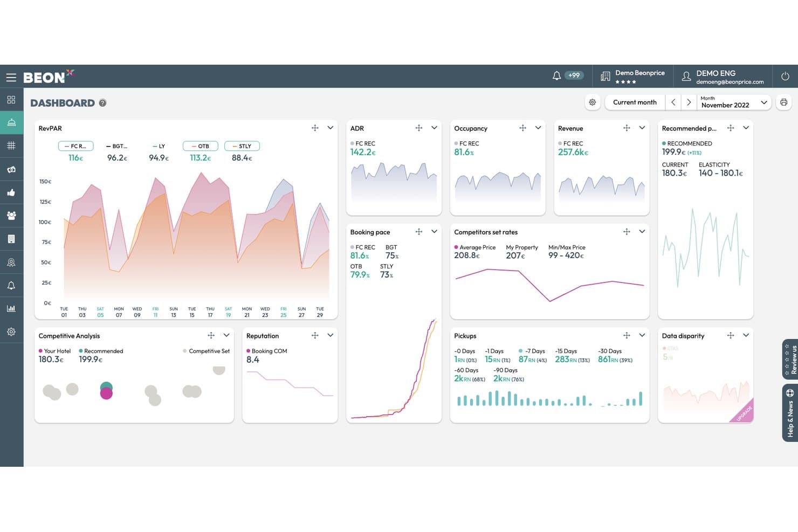Screen dimensions: 798x532
Task: Toggle the OTB series in RevPAR chart
Action: 200,146
